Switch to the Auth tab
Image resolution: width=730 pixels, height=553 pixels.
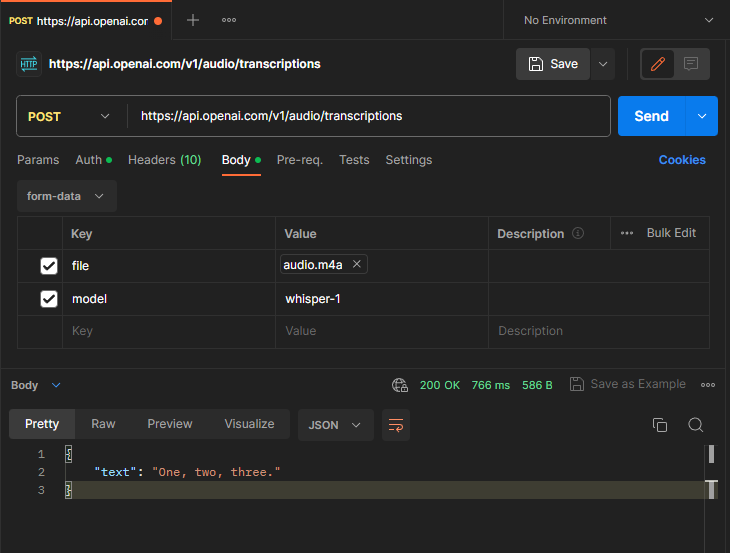[x=94, y=160]
